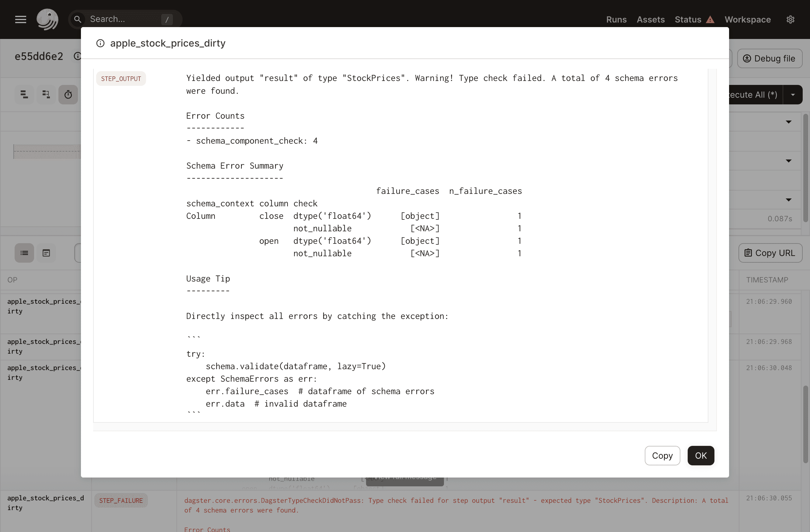Open the Settings gear icon

(x=791, y=19)
